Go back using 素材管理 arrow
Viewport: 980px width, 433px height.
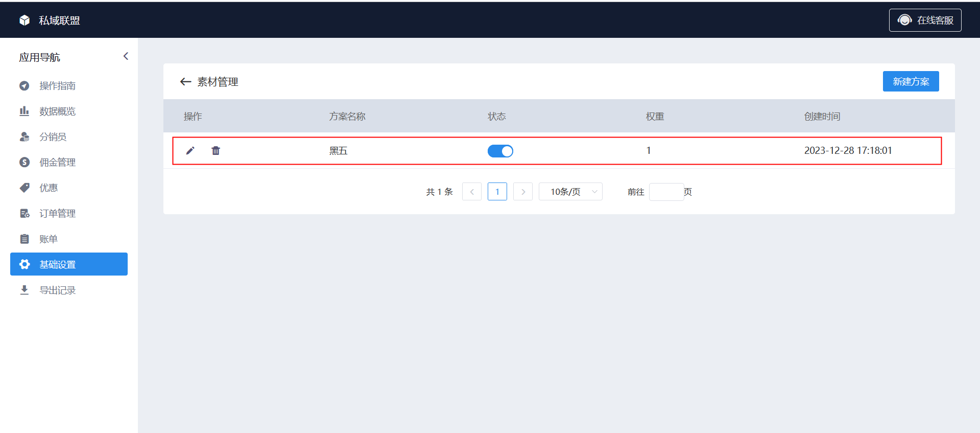[185, 82]
